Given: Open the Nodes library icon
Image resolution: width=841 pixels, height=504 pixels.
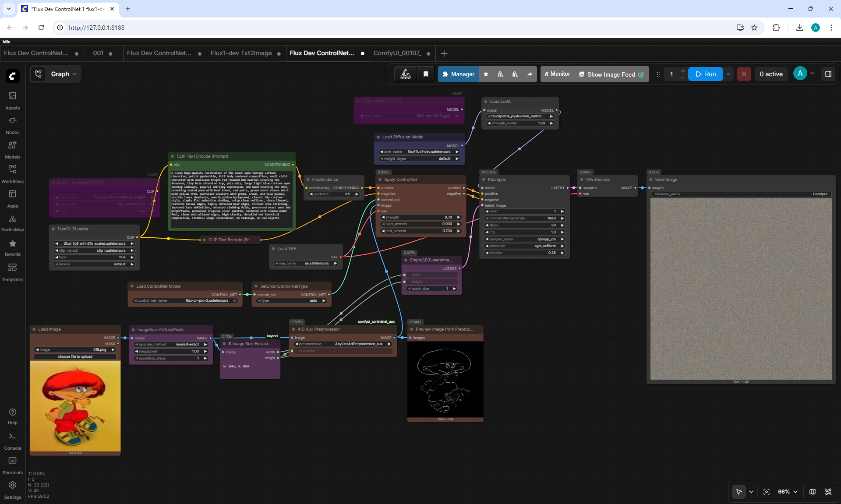Looking at the screenshot, I should (x=12, y=125).
